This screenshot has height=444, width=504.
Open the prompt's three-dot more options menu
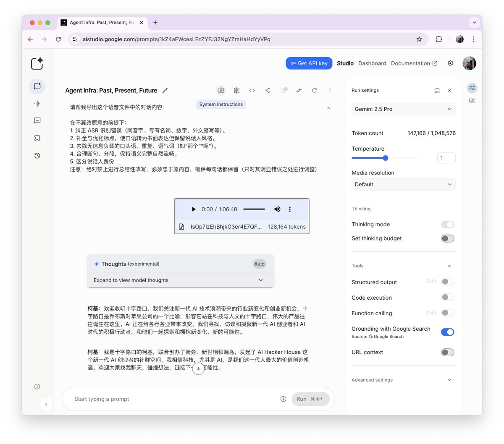point(330,90)
